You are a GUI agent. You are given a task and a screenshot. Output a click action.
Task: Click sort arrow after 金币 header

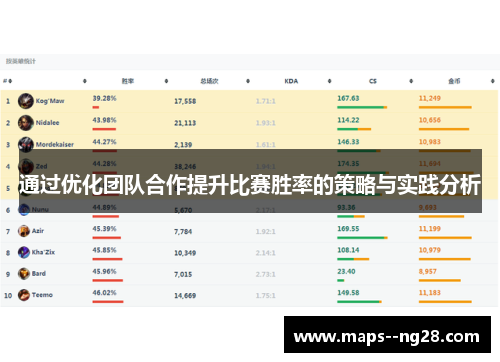click(492, 81)
